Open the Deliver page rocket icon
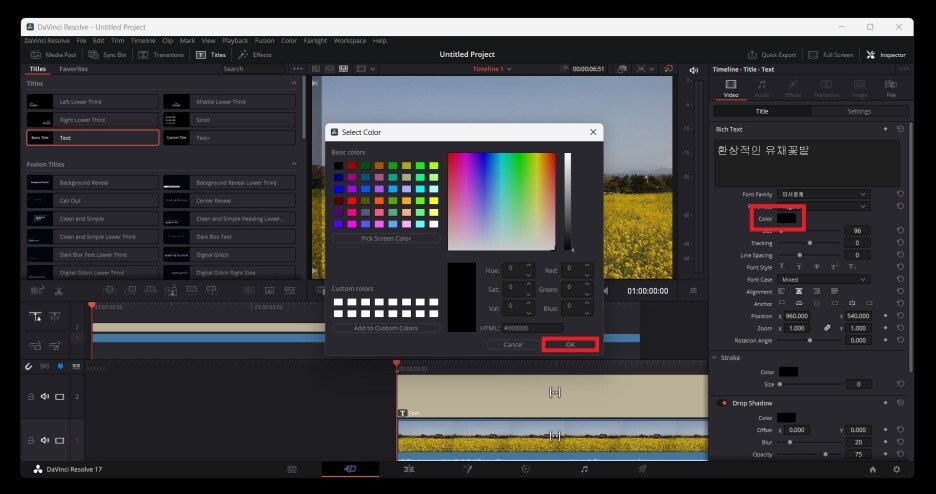This screenshot has width=936, height=494. [x=642, y=469]
